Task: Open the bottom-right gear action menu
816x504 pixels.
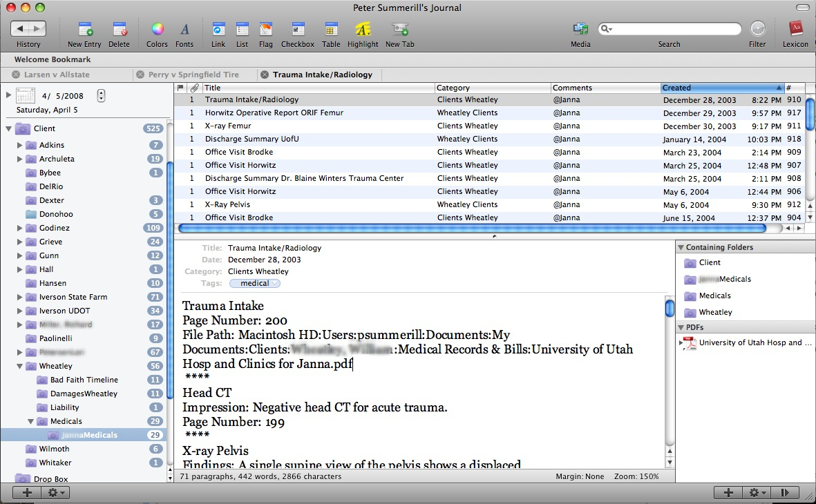Action: tap(757, 492)
